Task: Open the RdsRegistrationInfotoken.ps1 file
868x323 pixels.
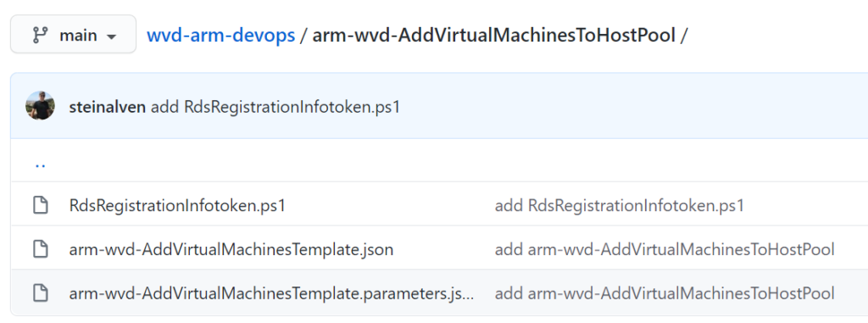Action: (x=177, y=205)
